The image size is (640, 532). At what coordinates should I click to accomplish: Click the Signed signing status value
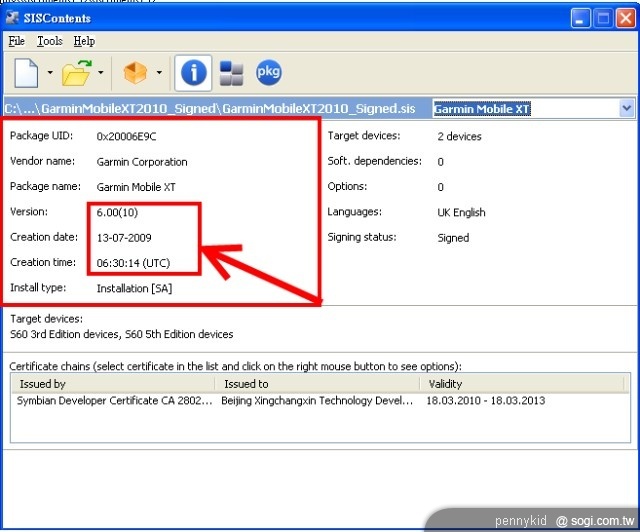pos(453,238)
